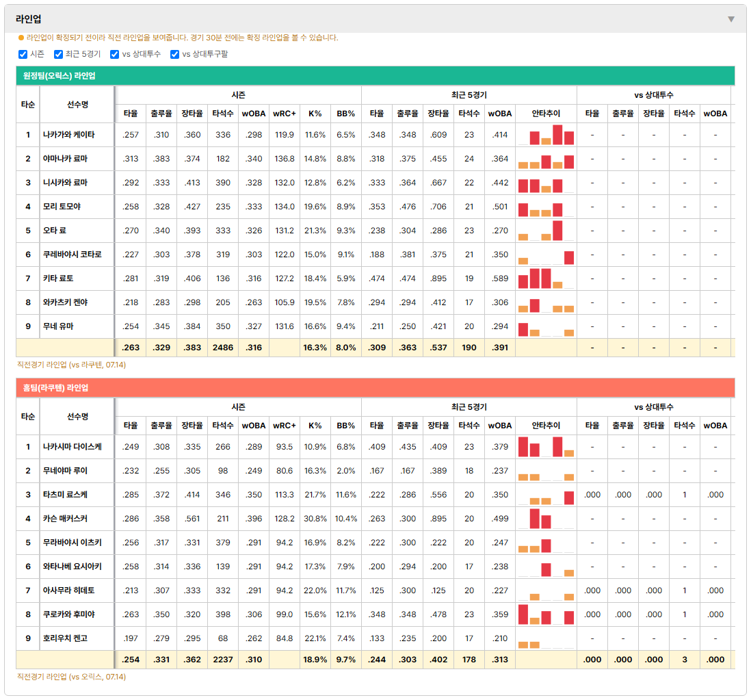Click the 원정팀(오릭스) 라인업 green header
Image resolution: width=751 pixels, height=700 pixels.
[375, 76]
